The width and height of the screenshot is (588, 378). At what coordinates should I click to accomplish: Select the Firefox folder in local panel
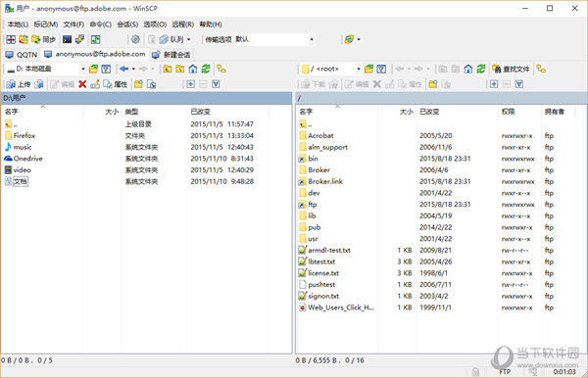click(x=24, y=135)
